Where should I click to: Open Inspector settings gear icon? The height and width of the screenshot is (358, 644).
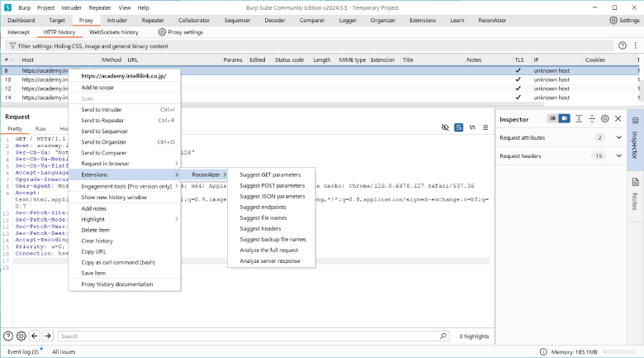pyautogui.click(x=605, y=119)
